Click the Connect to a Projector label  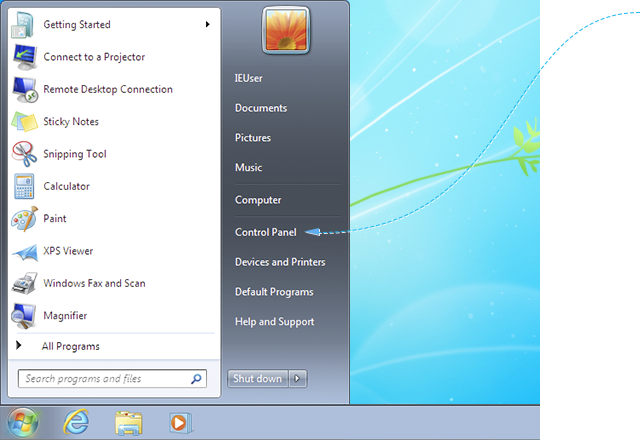[x=94, y=57]
